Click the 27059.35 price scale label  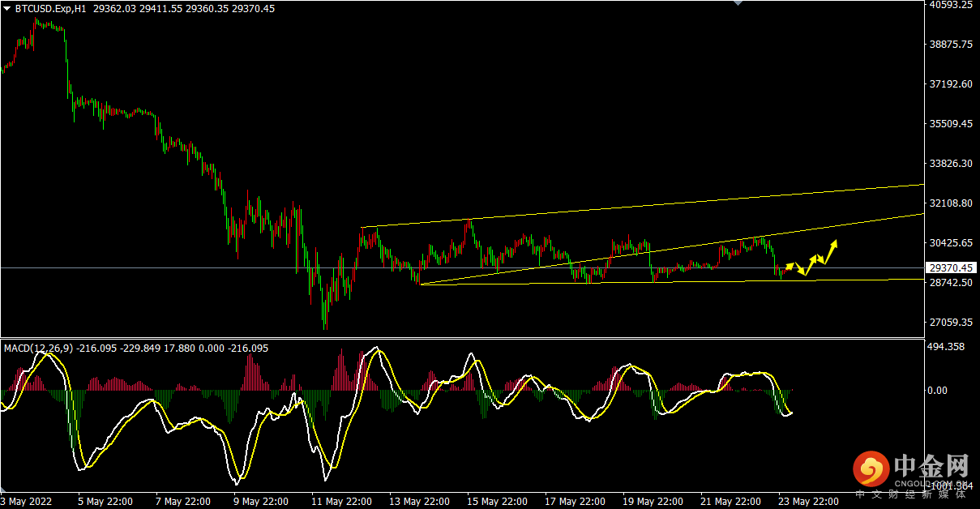tap(952, 323)
